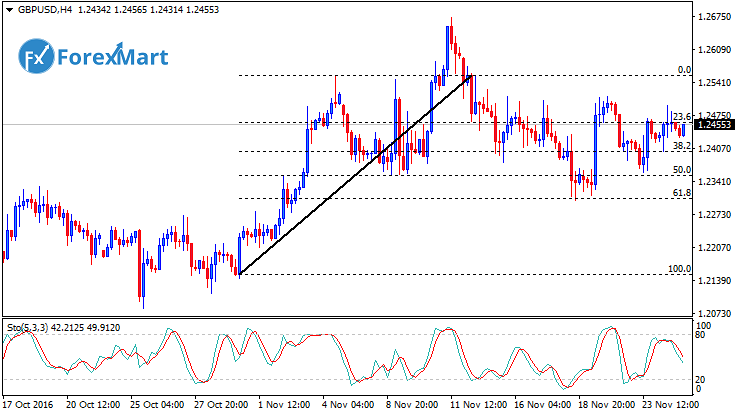Click the stochastic 20 level marker
This screenshot has height=412, width=735.
point(700,379)
